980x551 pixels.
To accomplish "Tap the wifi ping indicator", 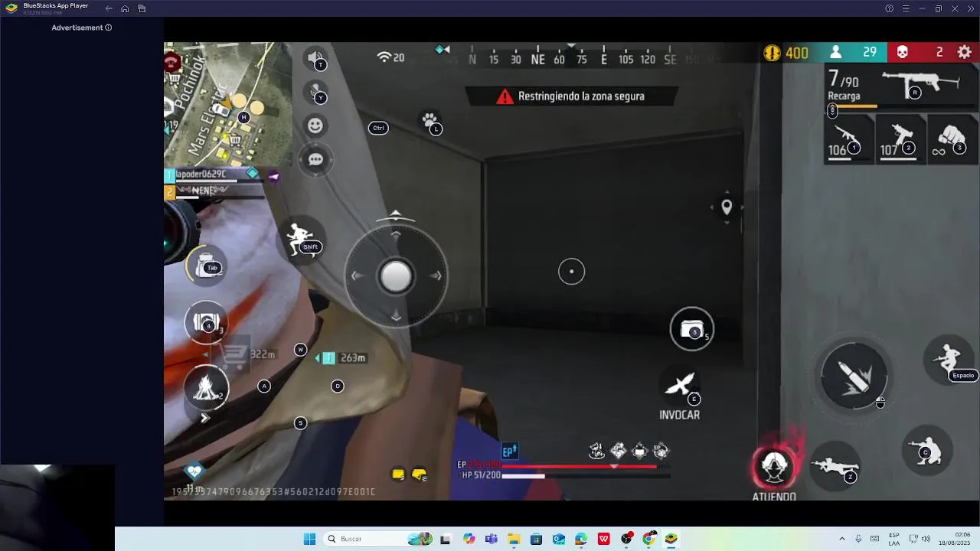I will pyautogui.click(x=390, y=57).
